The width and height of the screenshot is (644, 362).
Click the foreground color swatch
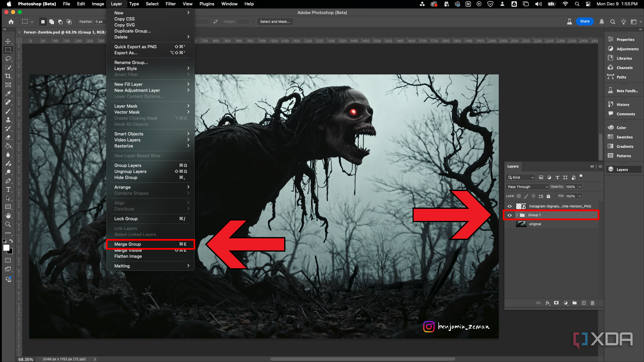pyautogui.click(x=6, y=248)
